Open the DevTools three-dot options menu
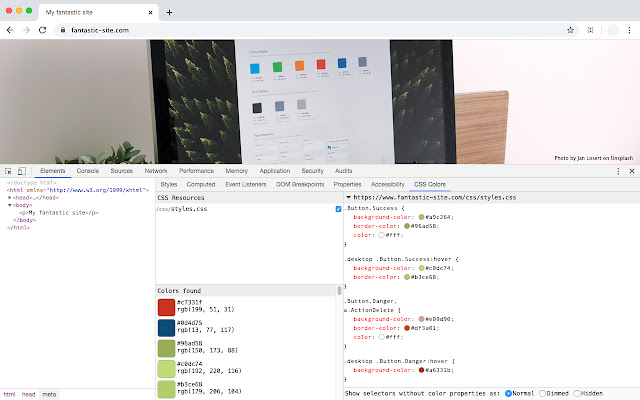The height and width of the screenshot is (400, 640). (618, 171)
